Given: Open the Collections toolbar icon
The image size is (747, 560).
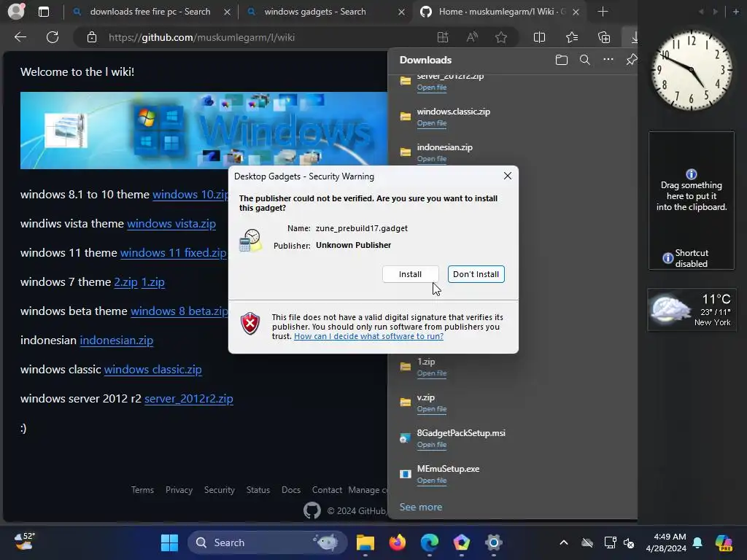Looking at the screenshot, I should (x=604, y=37).
